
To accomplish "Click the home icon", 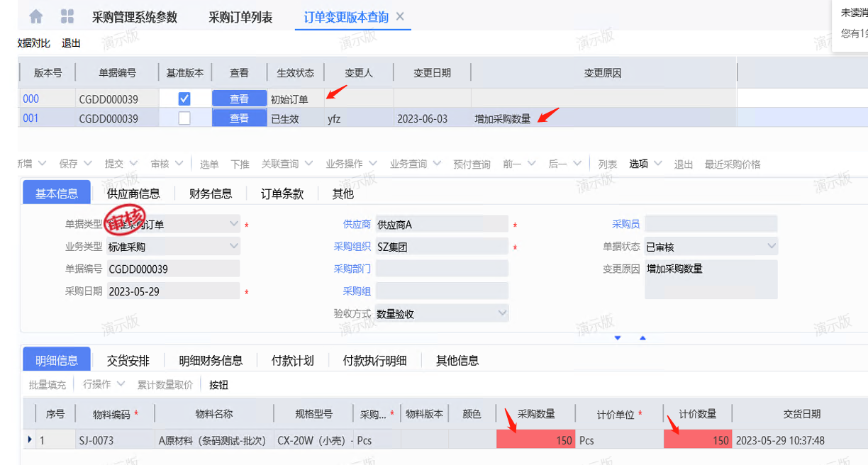I will coord(35,16).
